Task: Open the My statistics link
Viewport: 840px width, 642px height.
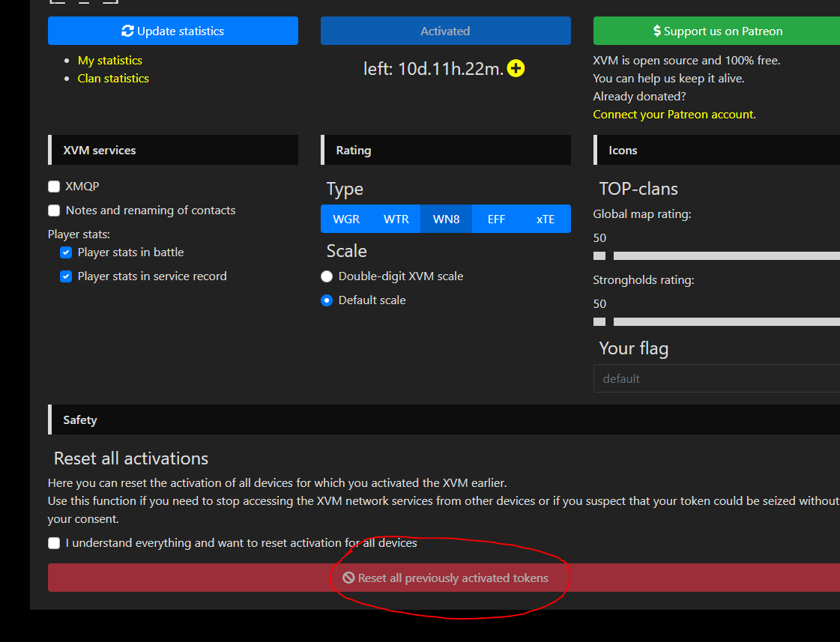Action: [x=110, y=61]
